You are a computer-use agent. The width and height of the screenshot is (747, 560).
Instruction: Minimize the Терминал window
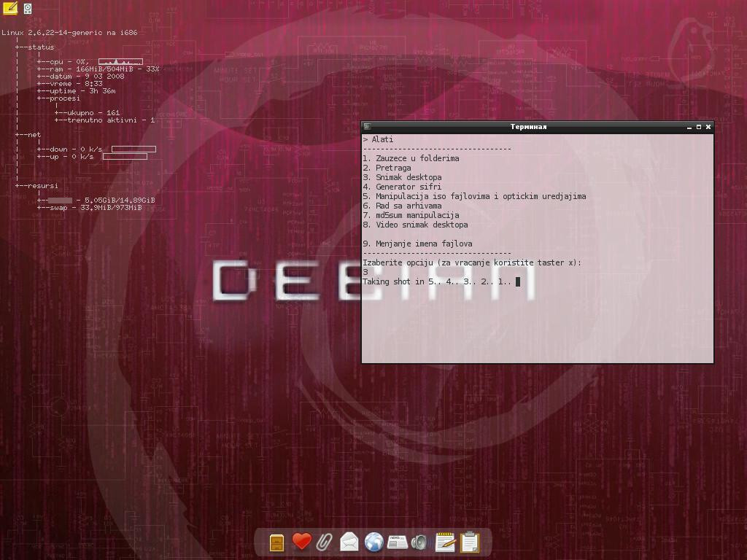click(689, 126)
